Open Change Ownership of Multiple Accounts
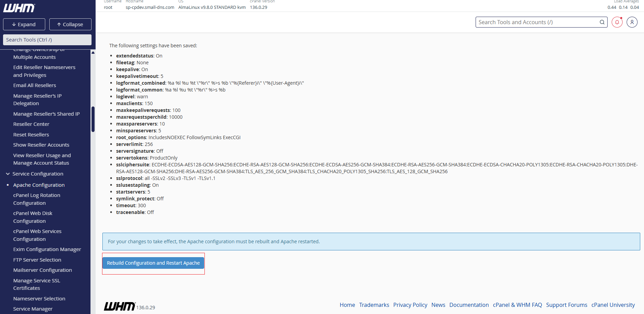Viewport: 644px width, 314px height. [39, 54]
